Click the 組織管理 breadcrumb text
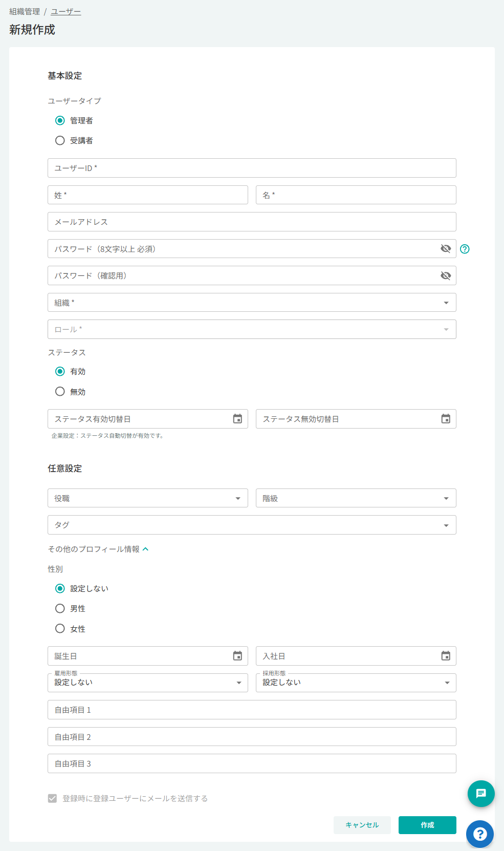This screenshot has height=851, width=504. click(25, 11)
